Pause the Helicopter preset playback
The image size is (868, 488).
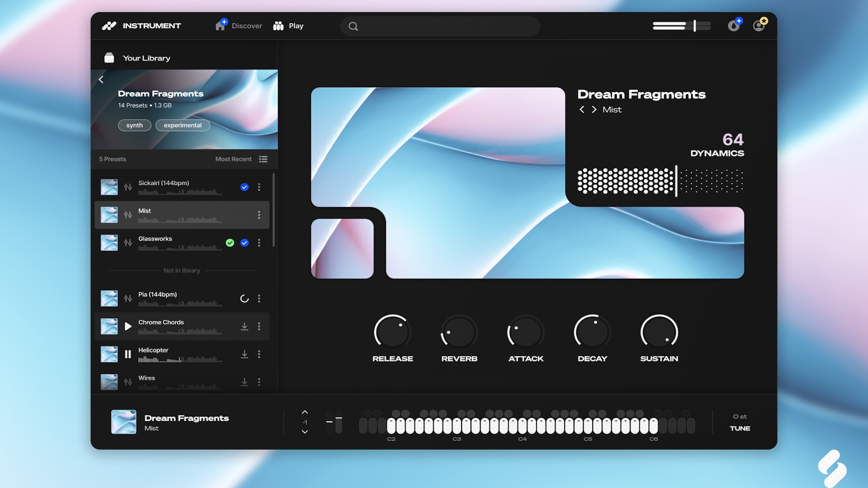(128, 354)
